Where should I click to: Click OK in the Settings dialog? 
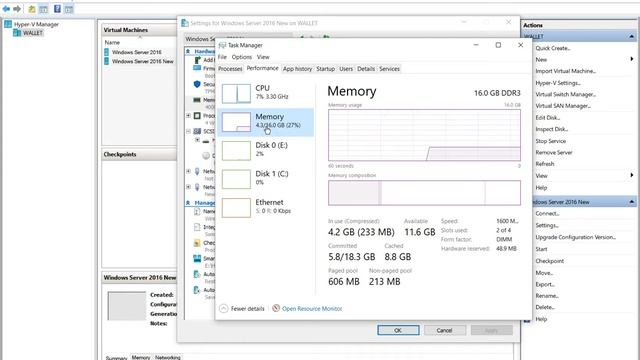398,330
